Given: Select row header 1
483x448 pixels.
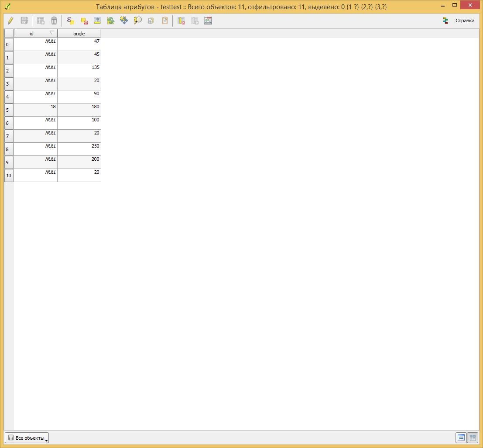Looking at the screenshot, I should coord(9,58).
